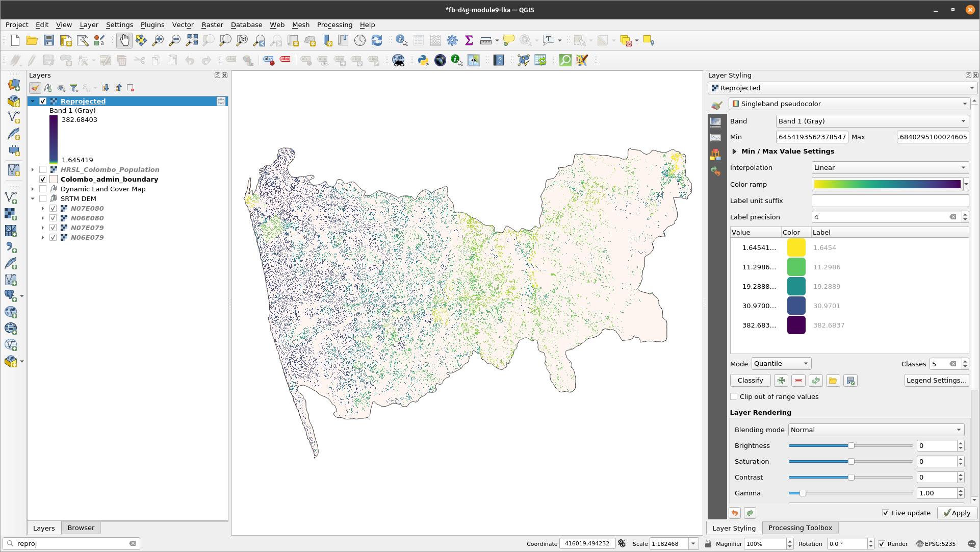This screenshot has width=980, height=552.
Task: Open the Singleband pseudocolor render type dropdown
Action: (849, 104)
